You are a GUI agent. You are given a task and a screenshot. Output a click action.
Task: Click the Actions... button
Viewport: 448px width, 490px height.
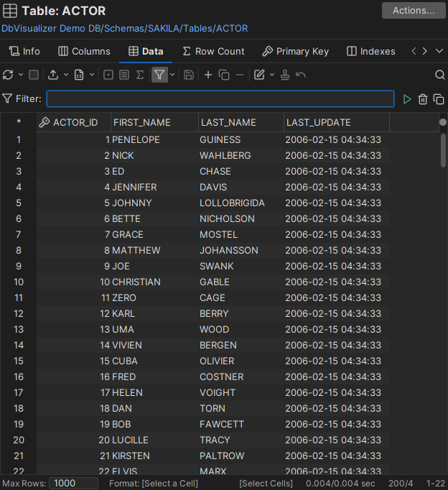[x=414, y=11]
